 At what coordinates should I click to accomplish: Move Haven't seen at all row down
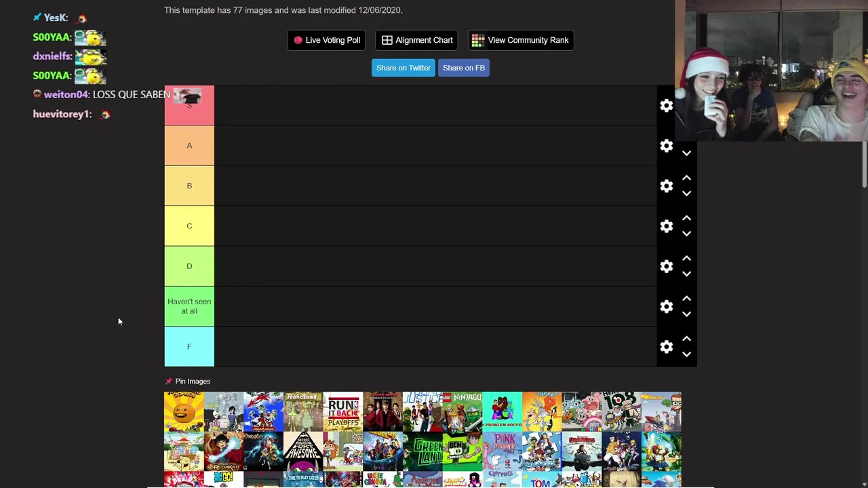686,314
